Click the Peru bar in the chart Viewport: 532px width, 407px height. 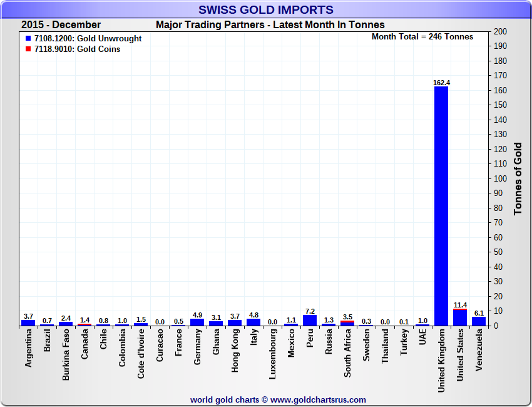(x=309, y=321)
